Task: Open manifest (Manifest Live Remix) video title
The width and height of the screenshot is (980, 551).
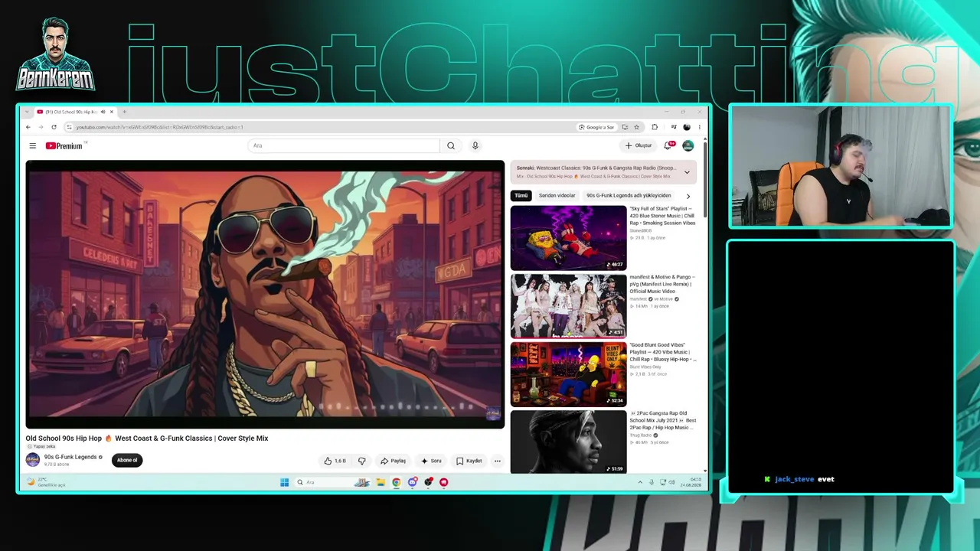Action: [662, 284]
